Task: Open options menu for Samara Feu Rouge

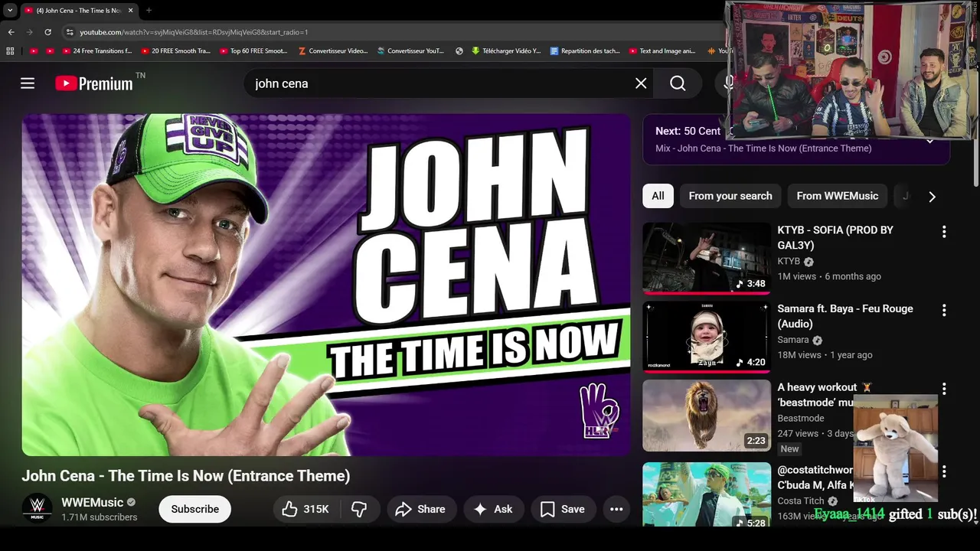Action: click(944, 310)
